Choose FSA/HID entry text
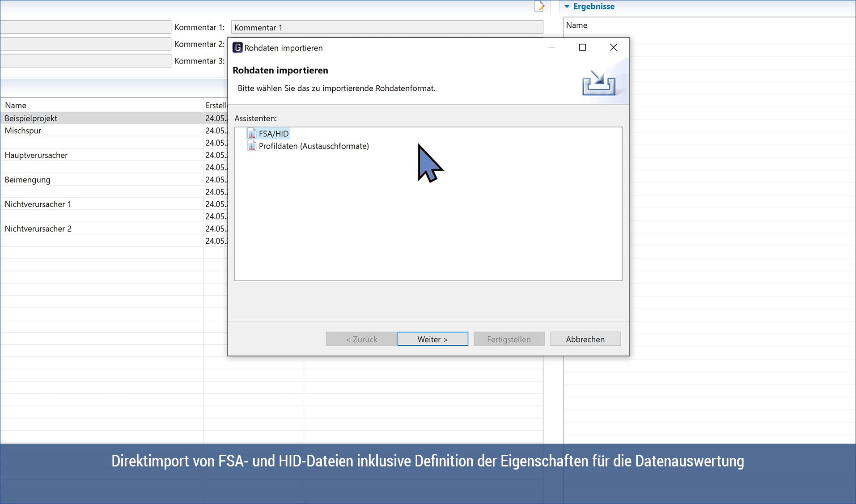The image size is (856, 504). pyautogui.click(x=274, y=134)
